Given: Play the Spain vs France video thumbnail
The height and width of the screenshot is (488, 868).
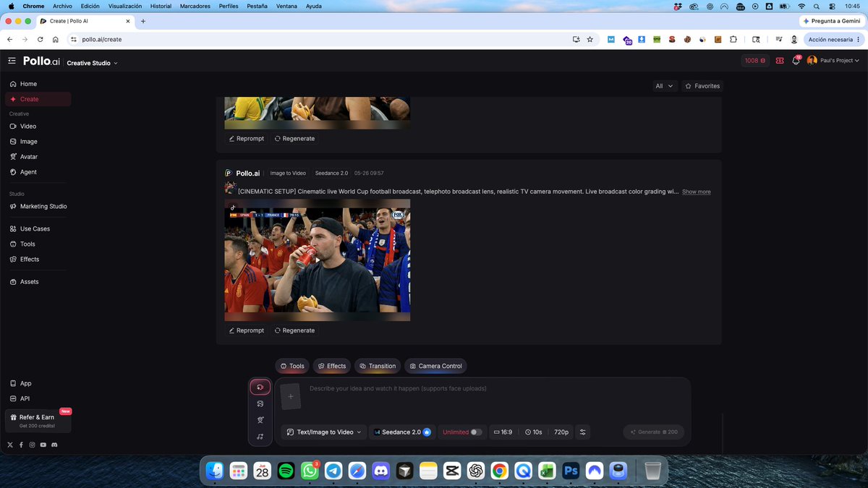Looking at the screenshot, I should click(318, 260).
